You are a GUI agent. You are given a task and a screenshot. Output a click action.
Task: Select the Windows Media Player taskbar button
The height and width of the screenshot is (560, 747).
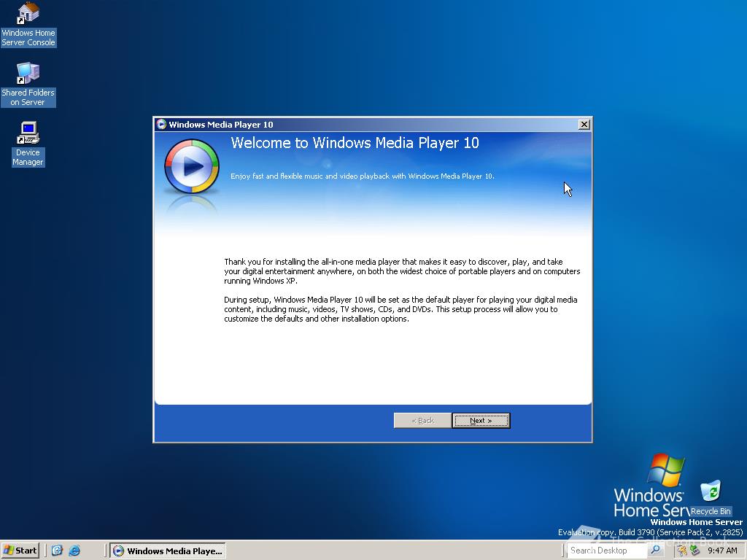click(x=168, y=551)
